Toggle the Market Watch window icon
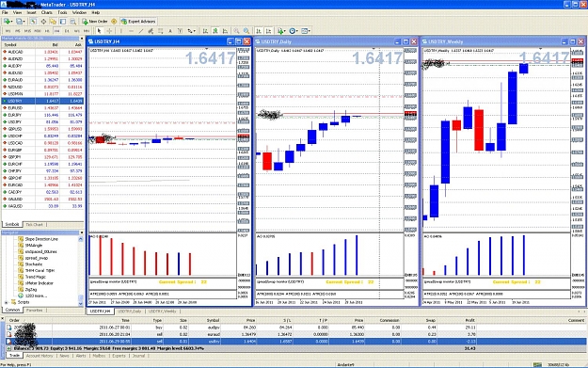The width and height of the screenshot is (588, 368). click(33, 22)
